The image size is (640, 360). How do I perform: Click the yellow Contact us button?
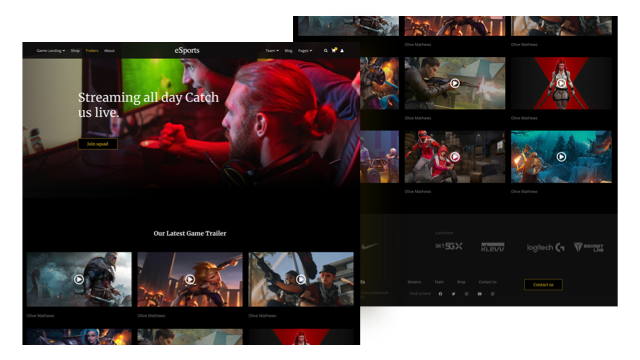(543, 284)
